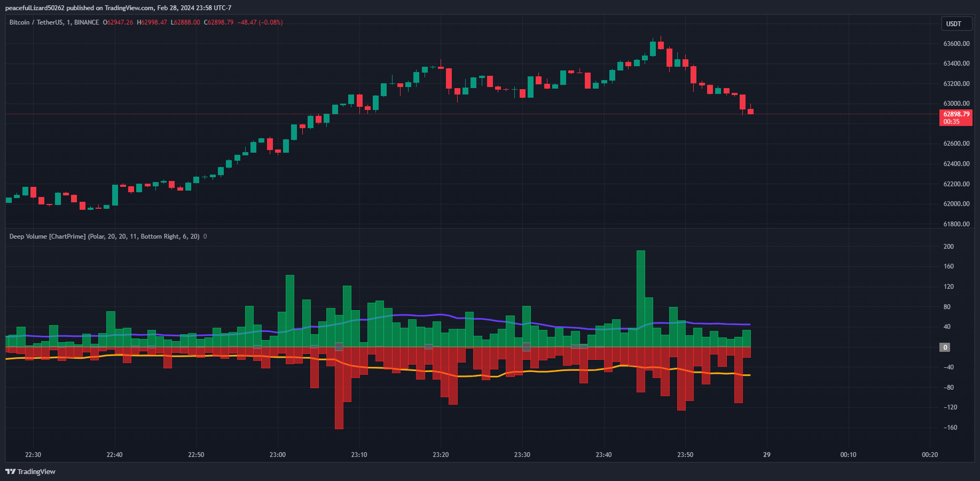Select the high value H62998.47
Image resolution: width=980 pixels, height=481 pixels.
pos(152,22)
